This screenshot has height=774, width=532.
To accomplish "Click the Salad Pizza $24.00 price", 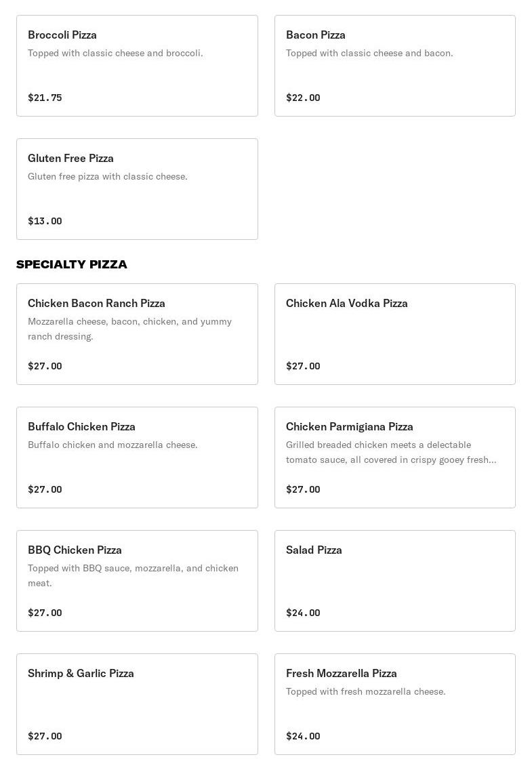I will tap(303, 613).
